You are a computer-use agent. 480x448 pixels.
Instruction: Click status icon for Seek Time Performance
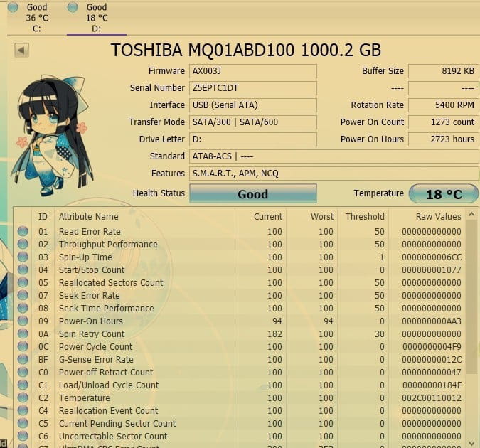click(x=23, y=308)
